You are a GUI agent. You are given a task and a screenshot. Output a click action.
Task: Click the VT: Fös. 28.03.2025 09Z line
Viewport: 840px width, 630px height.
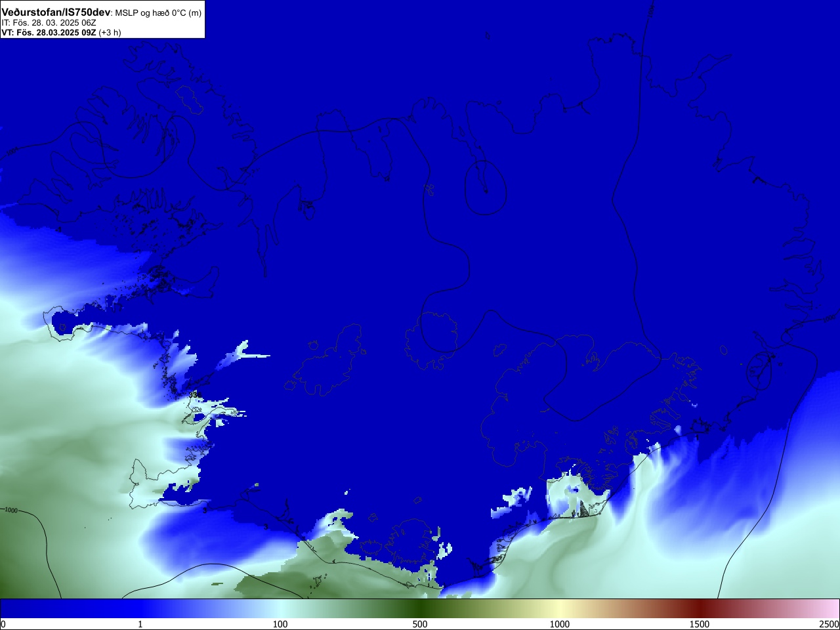61,32
